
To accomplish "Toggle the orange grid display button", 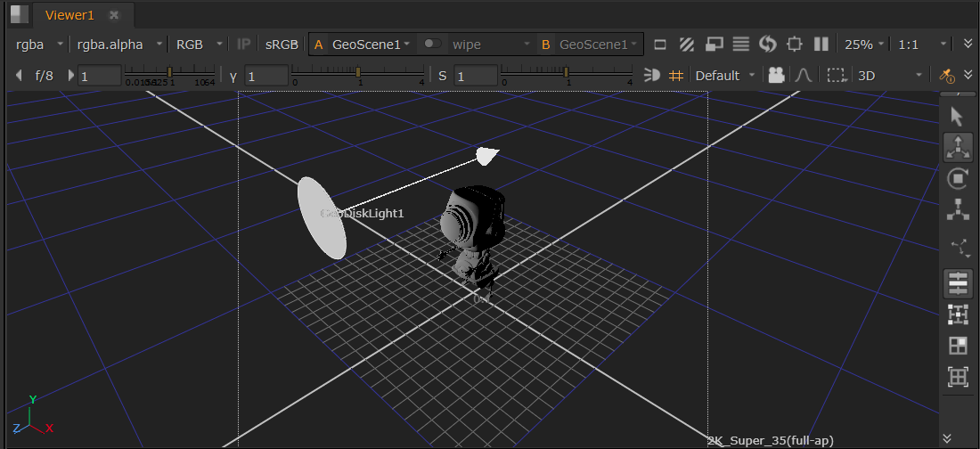I will tap(676, 76).
